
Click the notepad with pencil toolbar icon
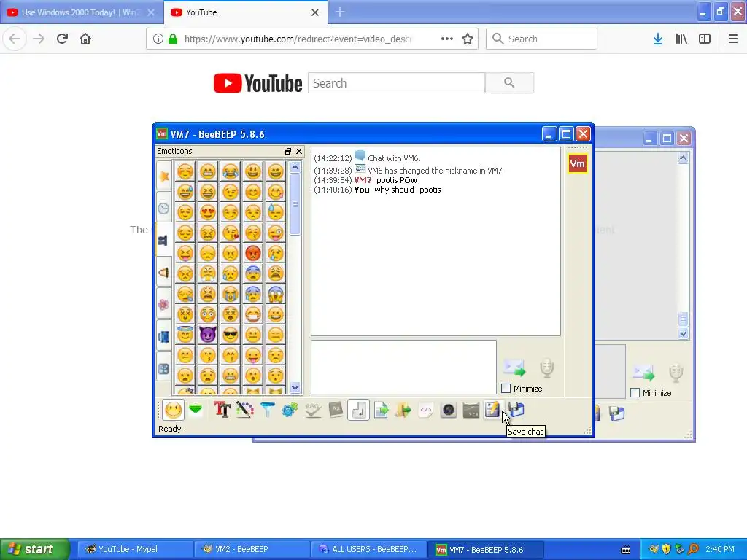[492, 410]
